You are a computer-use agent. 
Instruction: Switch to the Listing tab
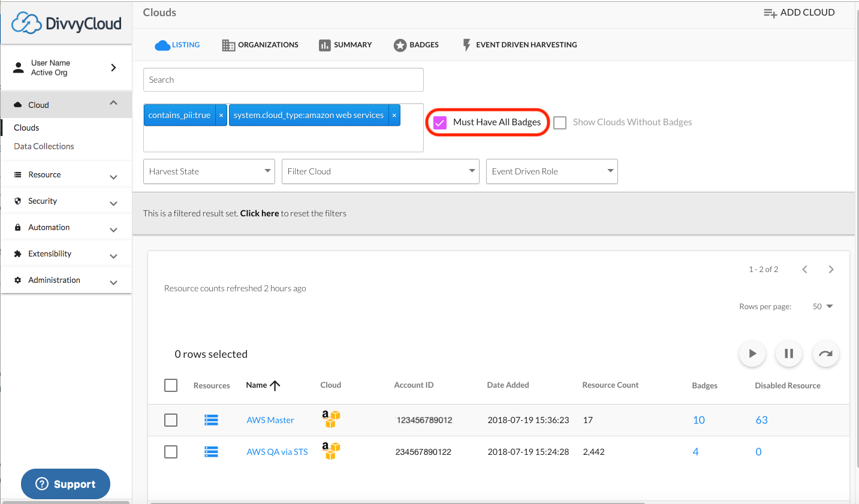[x=177, y=45]
